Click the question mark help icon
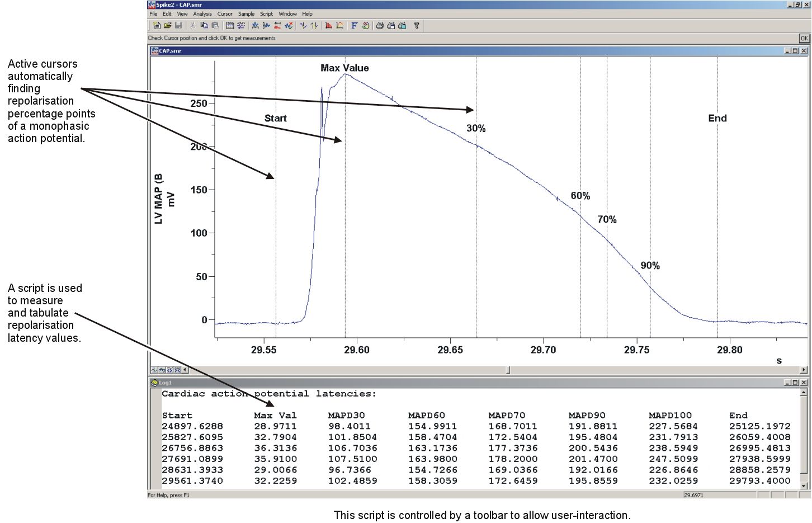The width and height of the screenshot is (812, 523). pyautogui.click(x=417, y=25)
